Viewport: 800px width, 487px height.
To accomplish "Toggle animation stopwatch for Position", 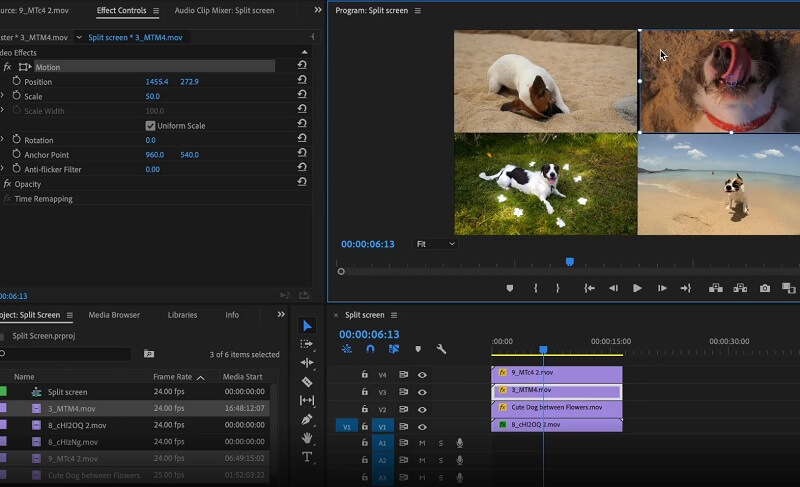I will [x=16, y=81].
